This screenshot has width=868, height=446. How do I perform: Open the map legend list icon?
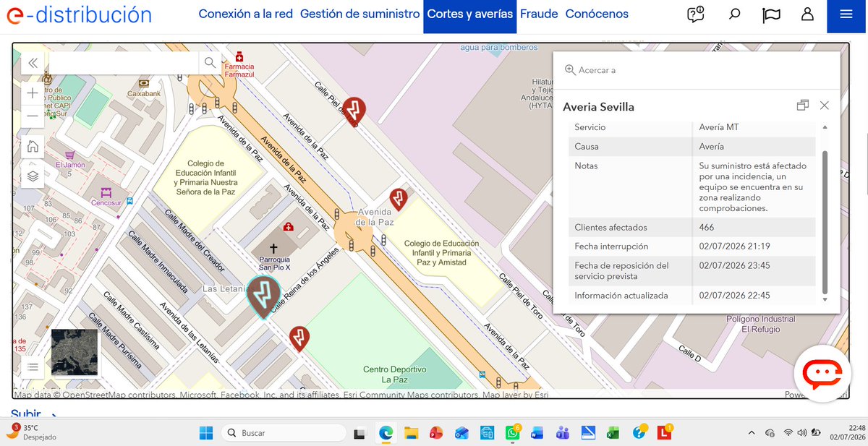(x=33, y=367)
